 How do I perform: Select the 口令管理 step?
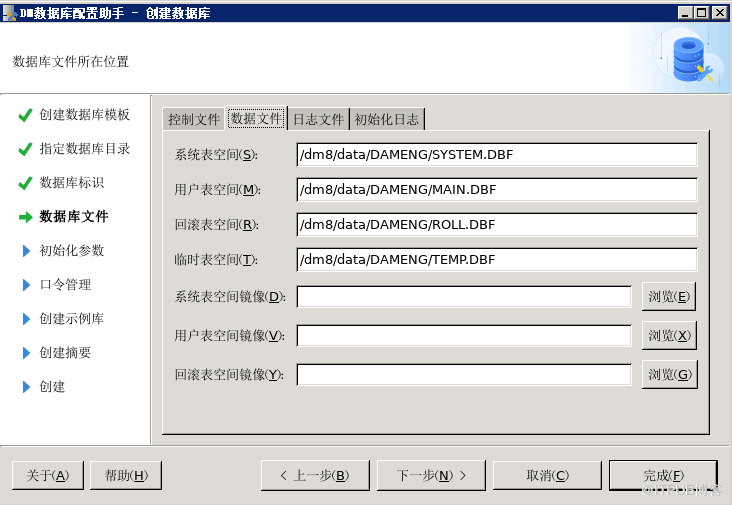[65, 285]
